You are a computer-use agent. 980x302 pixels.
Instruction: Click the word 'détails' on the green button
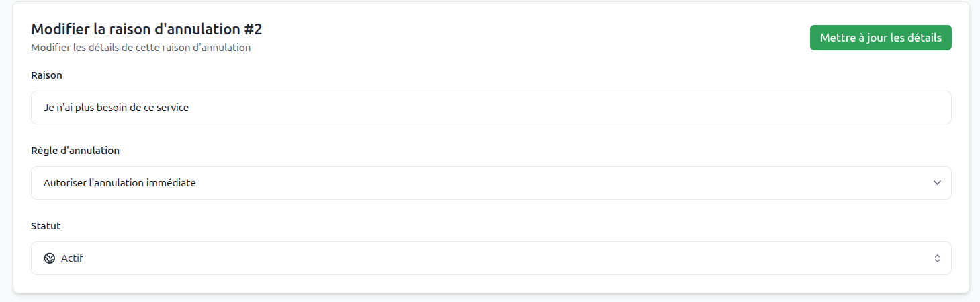pos(925,38)
